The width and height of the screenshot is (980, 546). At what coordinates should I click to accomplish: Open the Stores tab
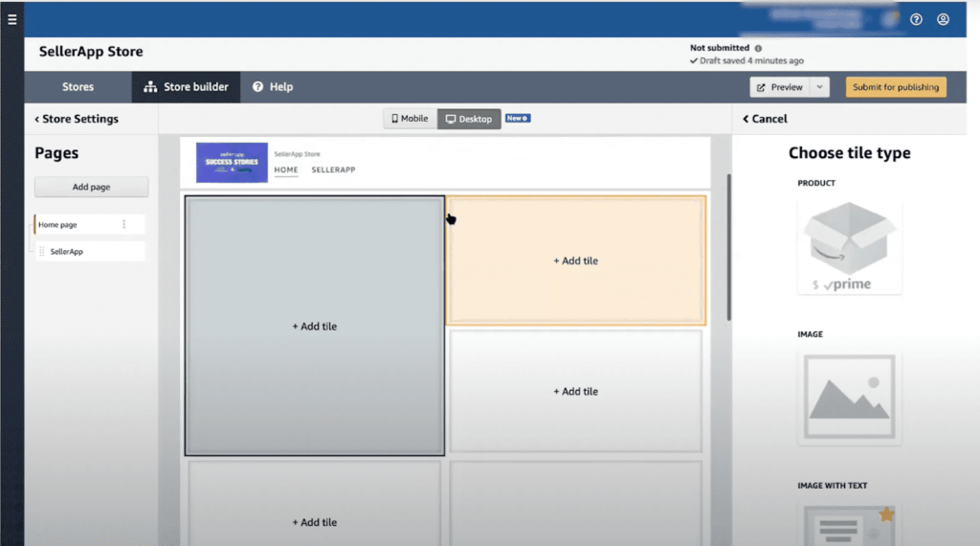[78, 87]
